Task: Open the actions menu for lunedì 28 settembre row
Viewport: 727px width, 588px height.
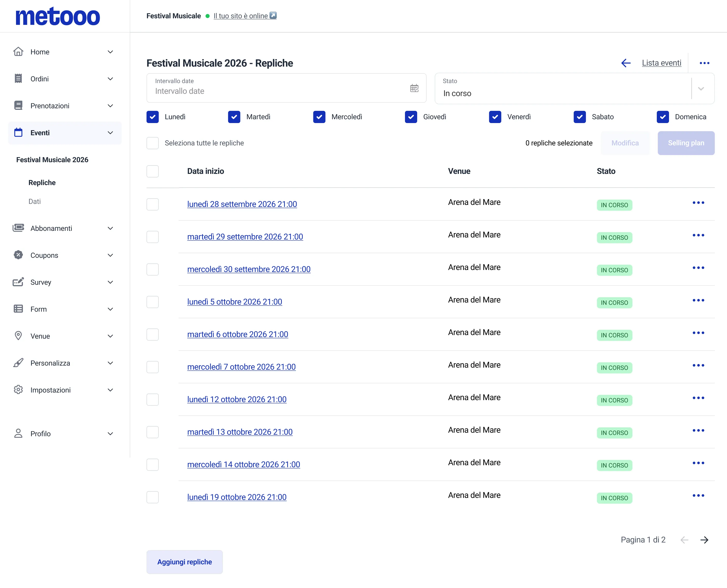Action: [x=698, y=203]
